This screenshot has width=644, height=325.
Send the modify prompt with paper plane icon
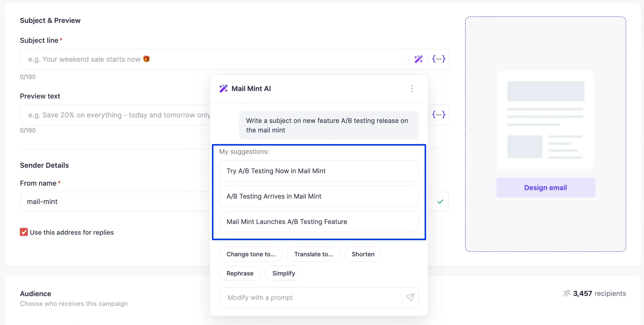(410, 298)
